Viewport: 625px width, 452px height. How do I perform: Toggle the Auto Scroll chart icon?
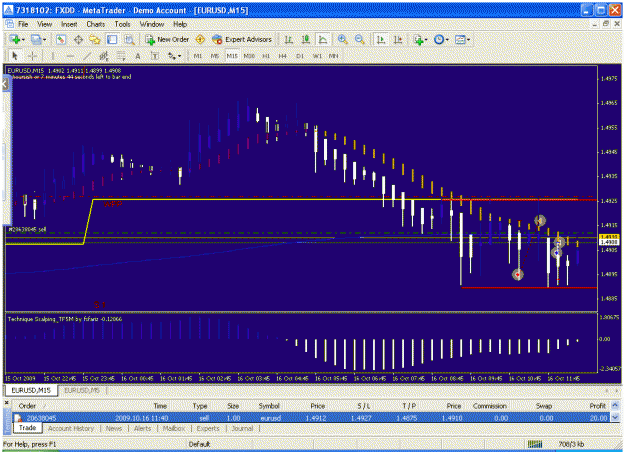pyautogui.click(x=381, y=39)
